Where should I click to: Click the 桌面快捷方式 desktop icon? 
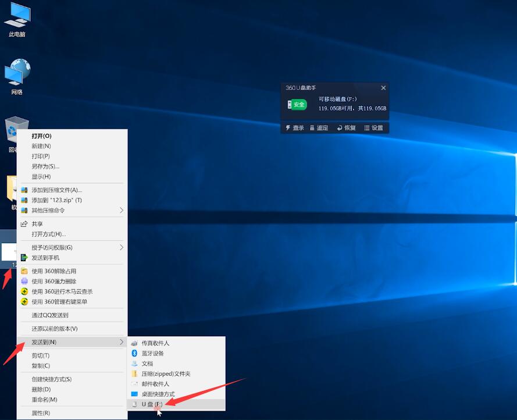click(134, 394)
